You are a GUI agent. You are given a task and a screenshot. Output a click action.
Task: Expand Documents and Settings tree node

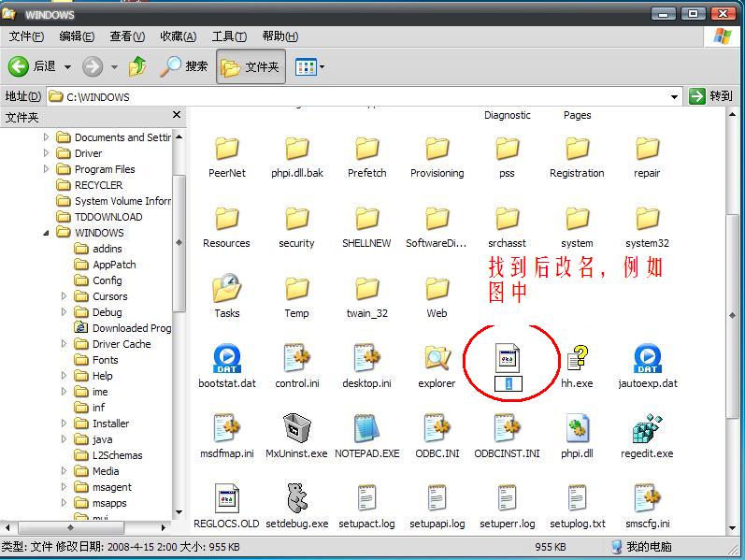pos(46,137)
